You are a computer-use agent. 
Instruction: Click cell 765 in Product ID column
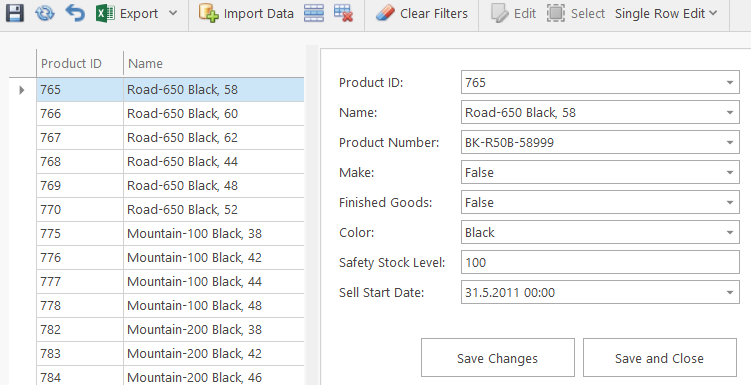(x=80, y=90)
